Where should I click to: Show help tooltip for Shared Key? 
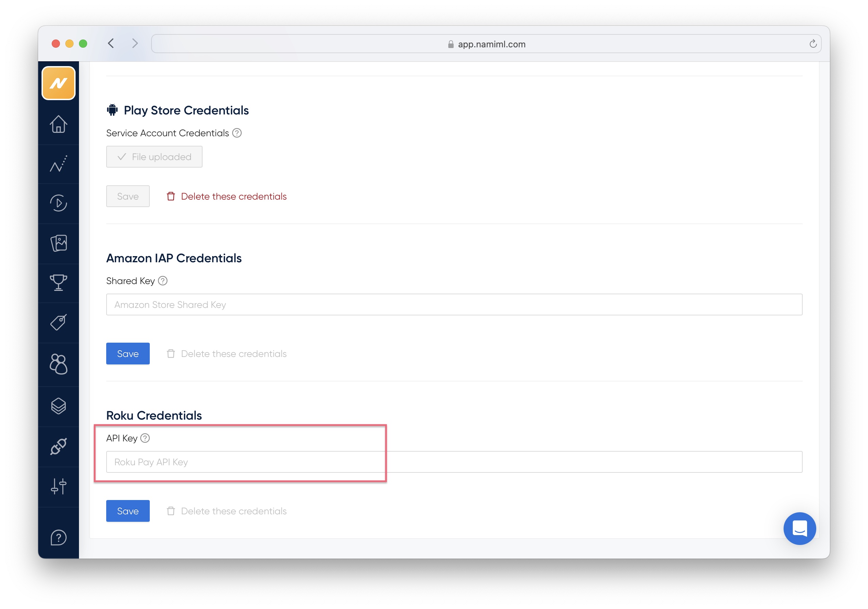163,281
